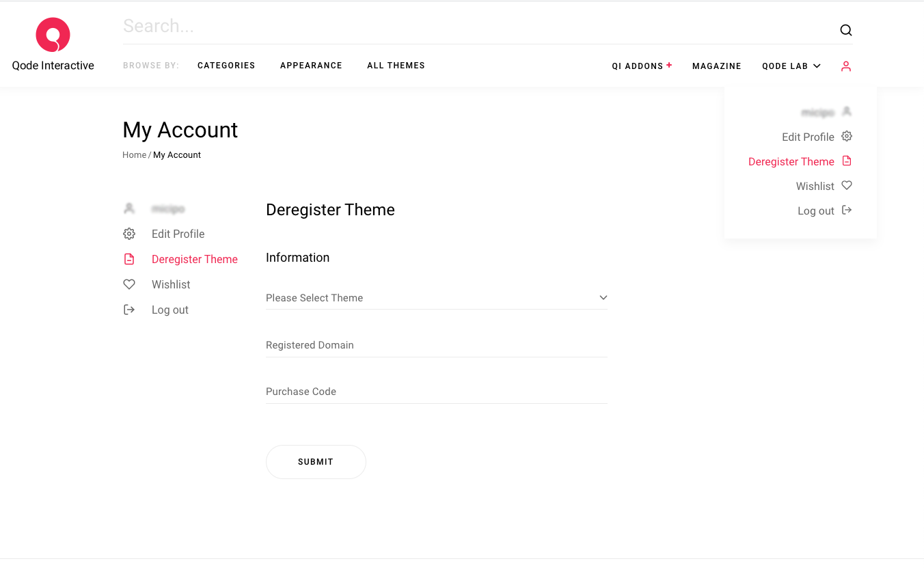This screenshot has width=924, height=572.
Task: Click into the Purchase Code field
Action: (x=436, y=392)
